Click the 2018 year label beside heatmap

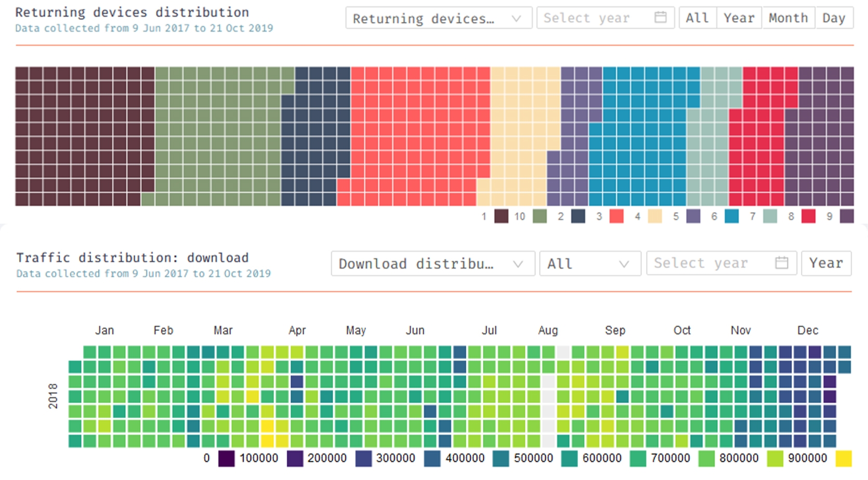click(x=53, y=396)
